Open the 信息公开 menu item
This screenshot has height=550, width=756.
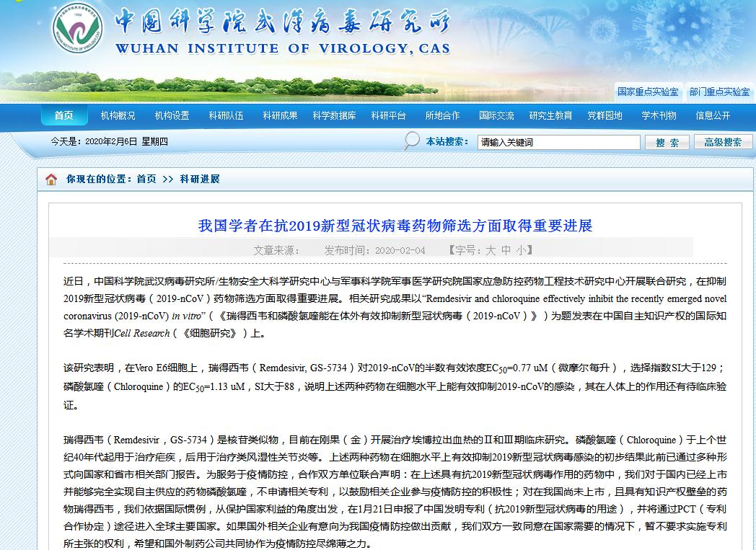(x=713, y=116)
